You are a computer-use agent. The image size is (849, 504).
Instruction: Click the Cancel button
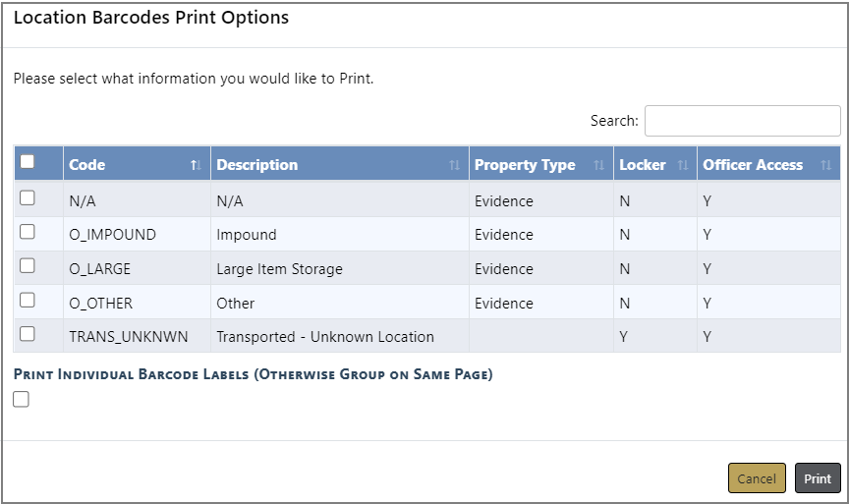[x=757, y=478]
